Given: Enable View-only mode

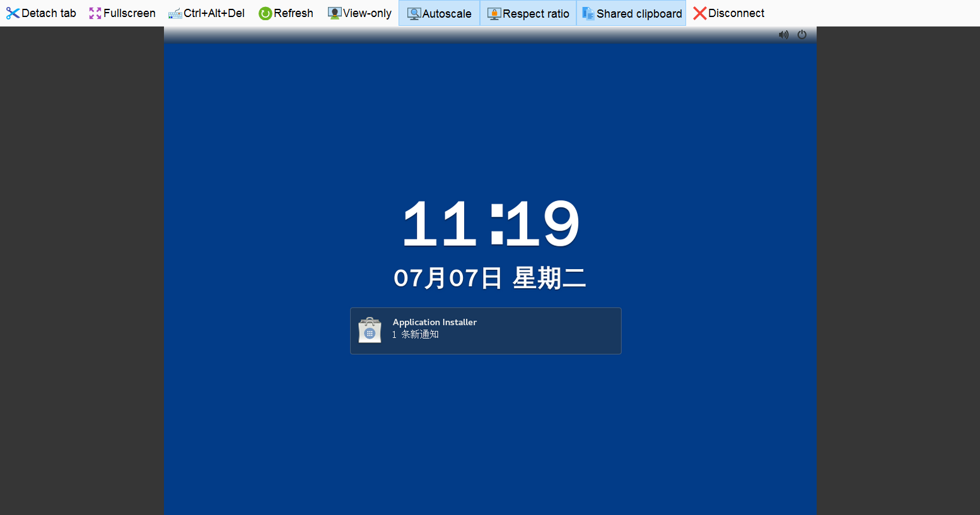Looking at the screenshot, I should point(359,13).
